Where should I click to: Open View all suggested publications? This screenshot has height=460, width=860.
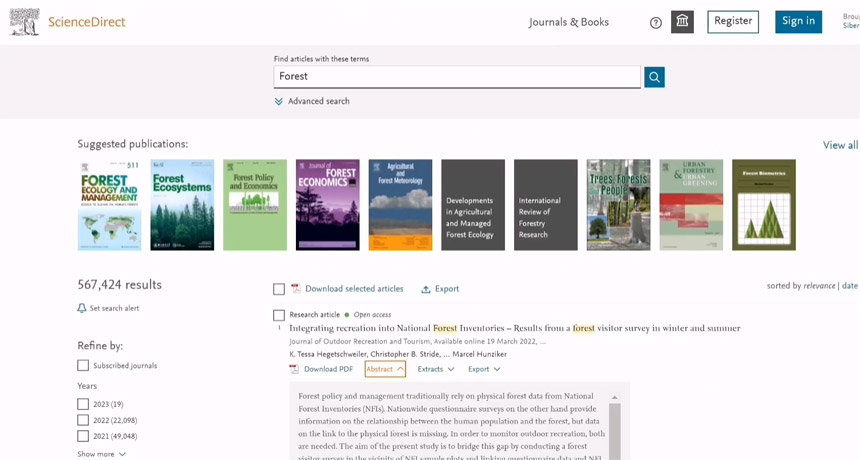click(840, 145)
